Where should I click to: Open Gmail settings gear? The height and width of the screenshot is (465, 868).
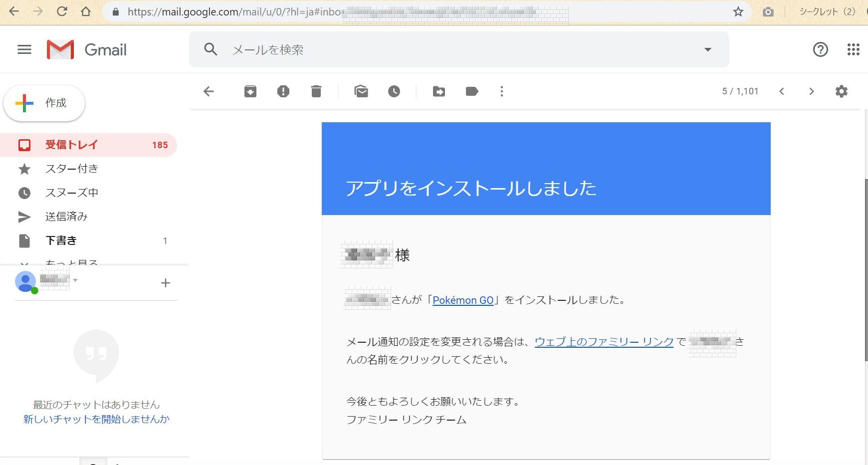(x=842, y=91)
